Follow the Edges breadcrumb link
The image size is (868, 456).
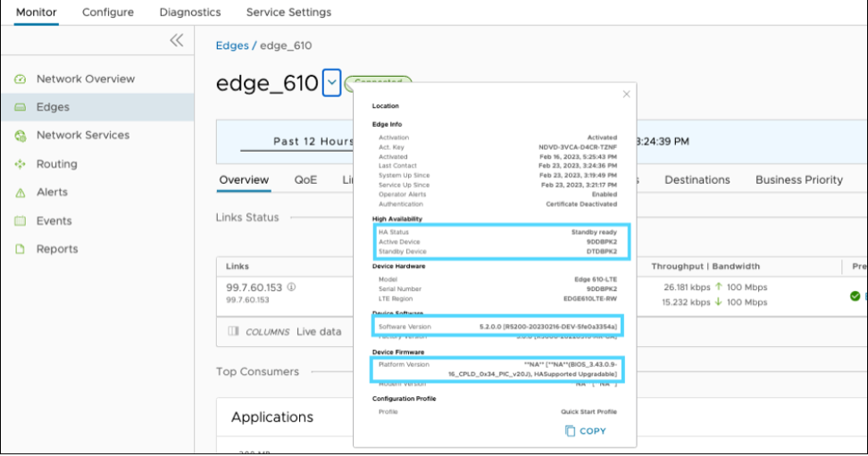(x=231, y=46)
